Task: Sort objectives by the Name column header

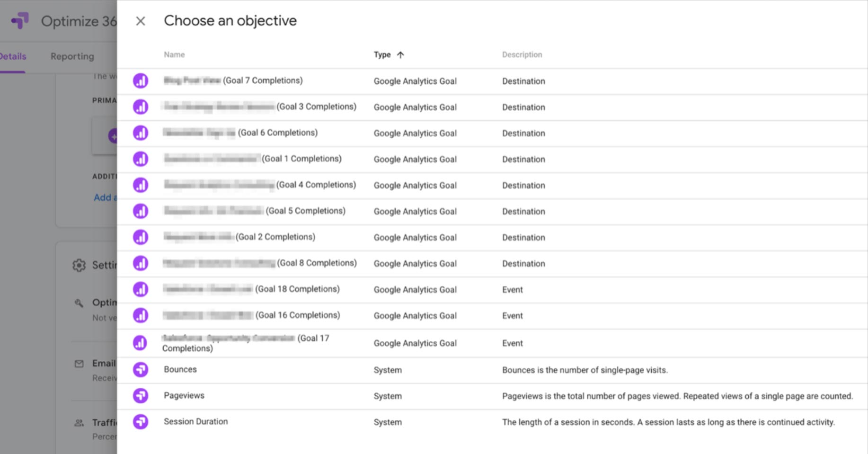Action: click(174, 54)
